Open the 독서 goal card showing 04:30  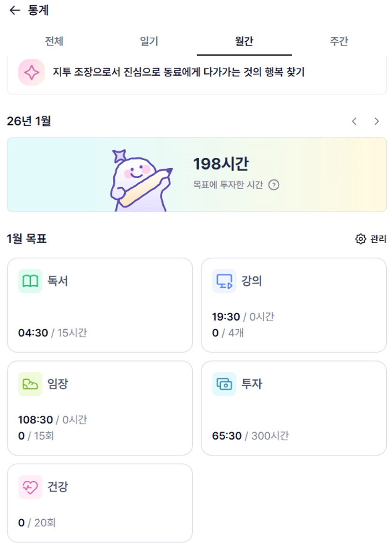tap(100, 305)
